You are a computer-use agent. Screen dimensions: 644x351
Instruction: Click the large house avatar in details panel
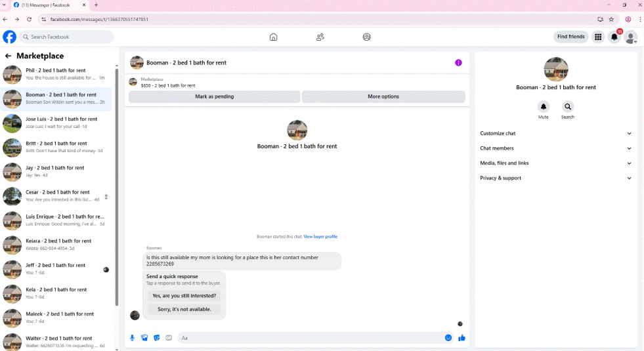click(x=556, y=70)
